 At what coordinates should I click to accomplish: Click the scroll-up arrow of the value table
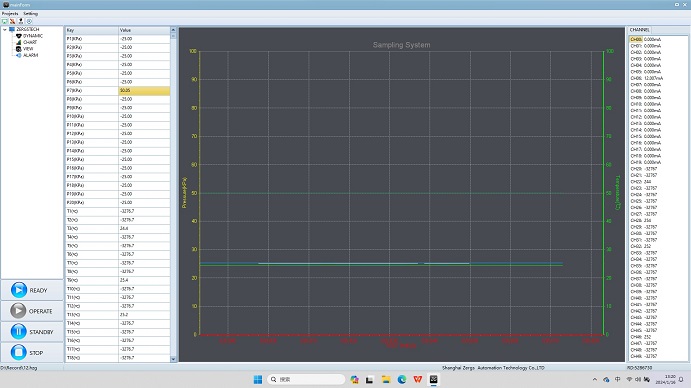point(173,30)
